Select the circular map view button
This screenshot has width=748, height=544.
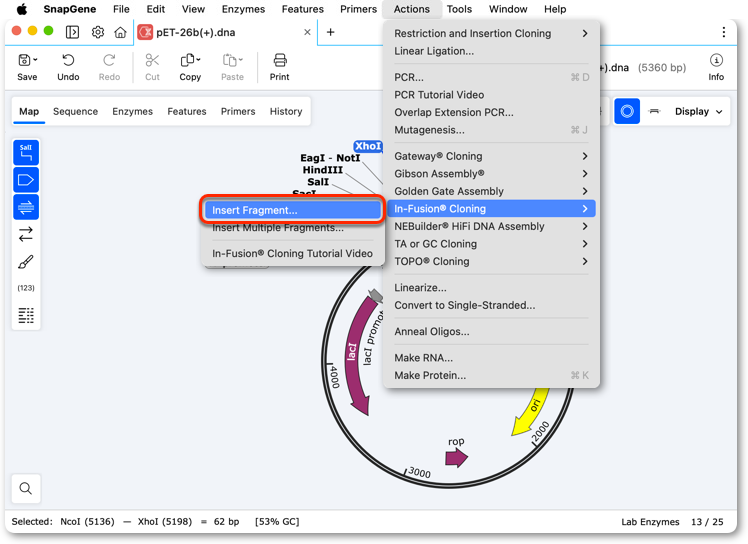pyautogui.click(x=627, y=111)
